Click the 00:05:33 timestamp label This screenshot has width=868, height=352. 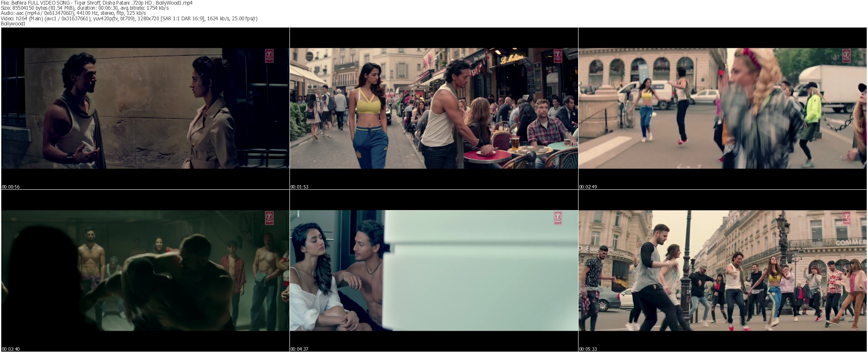(588, 349)
